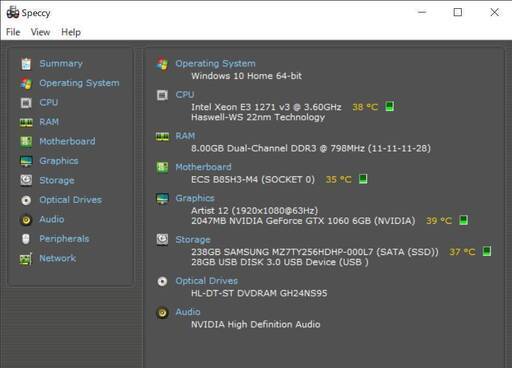This screenshot has width=512, height=368.
Task: Open Operating System heading link in summary pane
Action: (215, 63)
